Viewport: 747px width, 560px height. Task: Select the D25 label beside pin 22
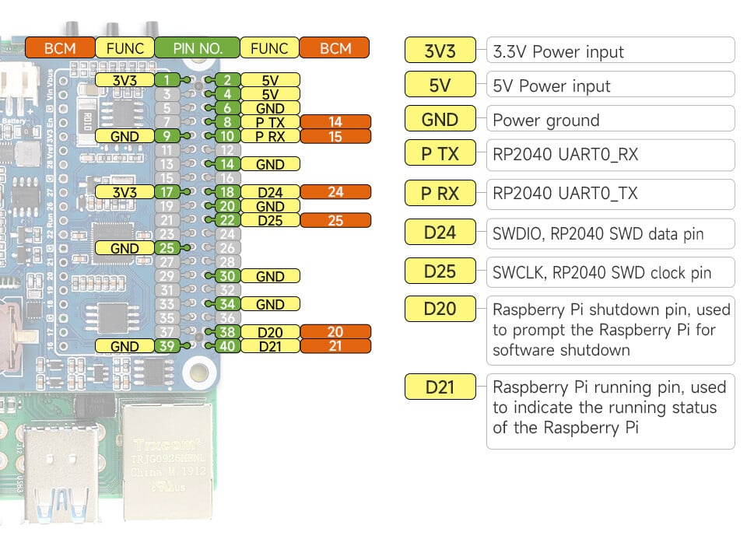pos(270,220)
